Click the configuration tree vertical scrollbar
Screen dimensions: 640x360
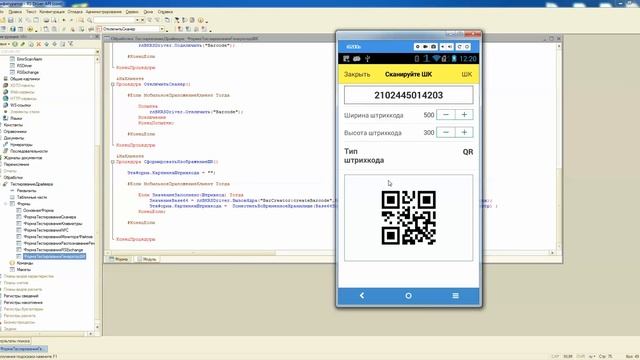[x=97, y=192]
